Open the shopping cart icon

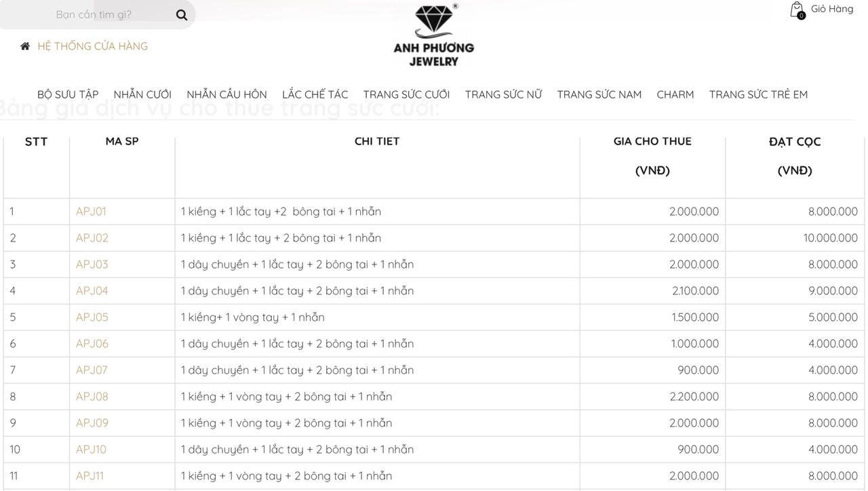click(x=797, y=10)
